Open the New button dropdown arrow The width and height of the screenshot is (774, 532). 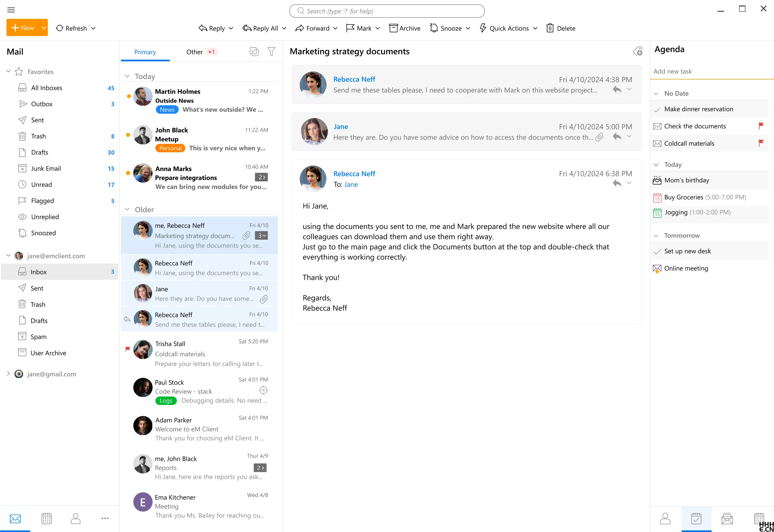click(x=44, y=28)
